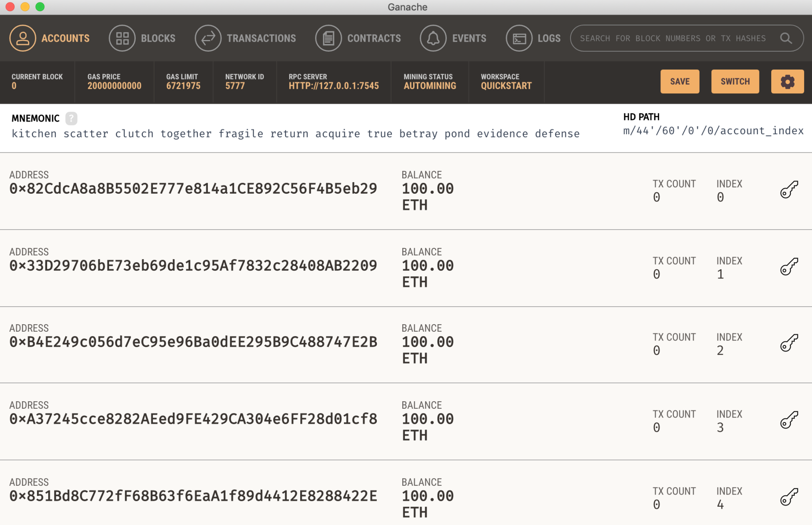The image size is (812, 525).
Task: Show private key for account index 1
Action: click(x=789, y=267)
